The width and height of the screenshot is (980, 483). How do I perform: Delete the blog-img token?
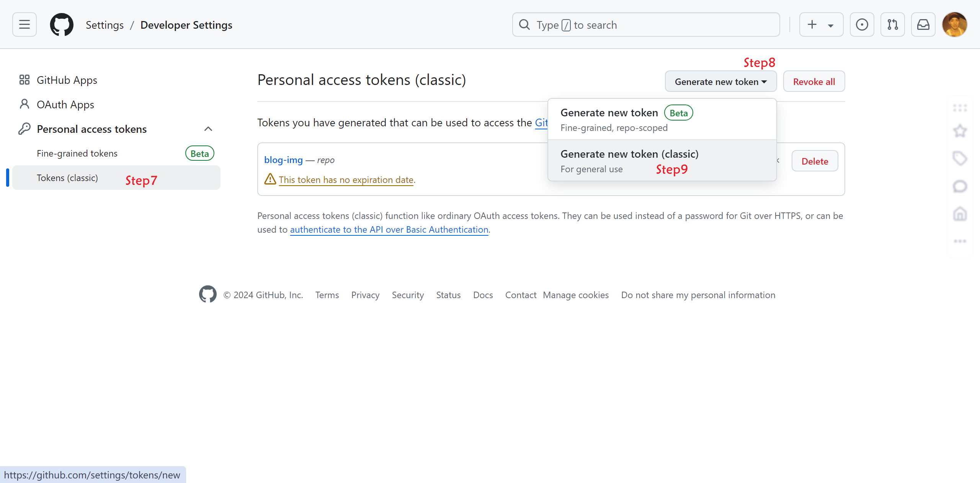(x=815, y=161)
